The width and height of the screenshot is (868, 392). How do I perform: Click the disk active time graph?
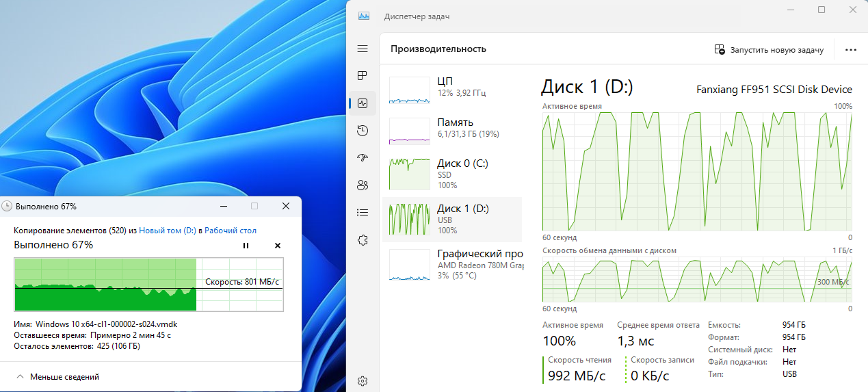pyautogui.click(x=697, y=172)
